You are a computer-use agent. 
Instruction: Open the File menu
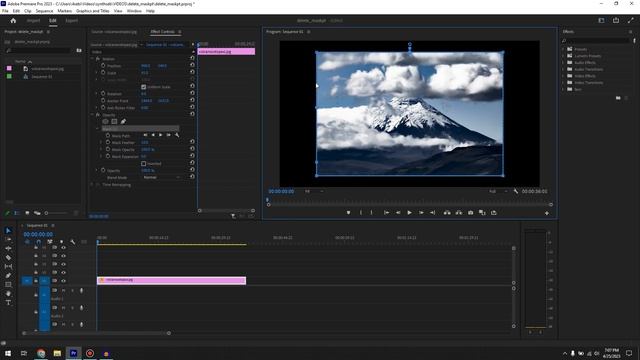(5, 11)
